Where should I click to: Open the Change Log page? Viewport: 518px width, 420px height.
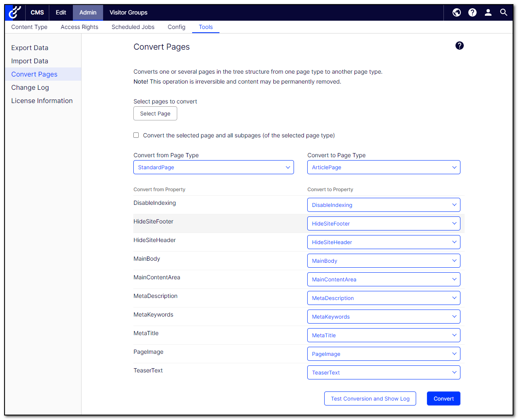click(x=30, y=87)
